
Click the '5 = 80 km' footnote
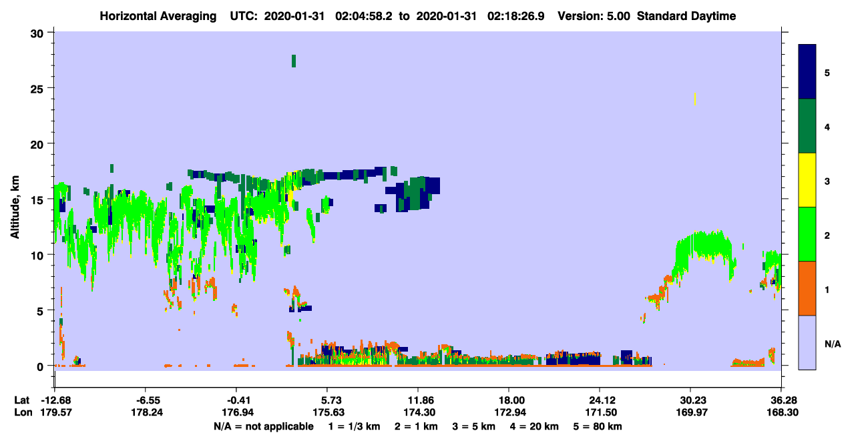click(598, 426)
